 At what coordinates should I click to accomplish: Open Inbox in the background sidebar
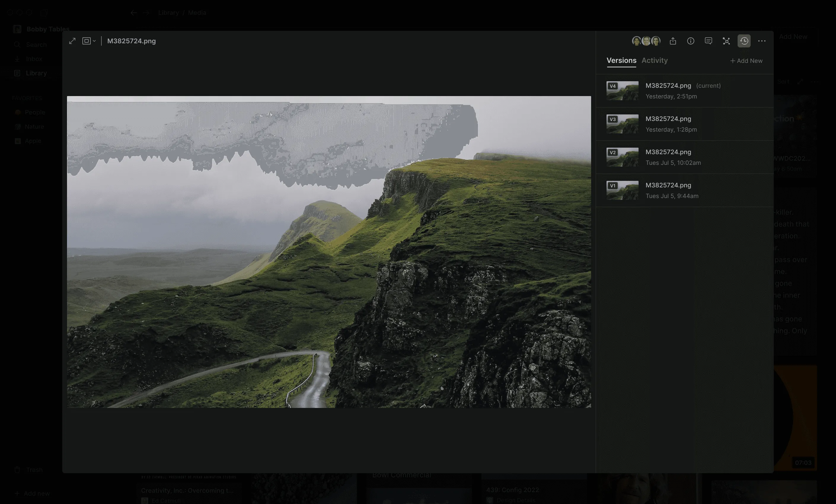point(28,59)
